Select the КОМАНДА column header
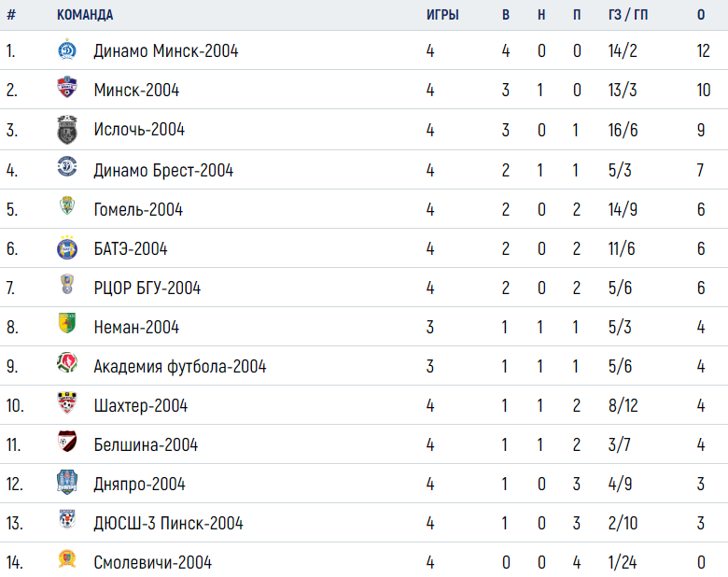The height and width of the screenshot is (577, 728). pyautogui.click(x=85, y=15)
